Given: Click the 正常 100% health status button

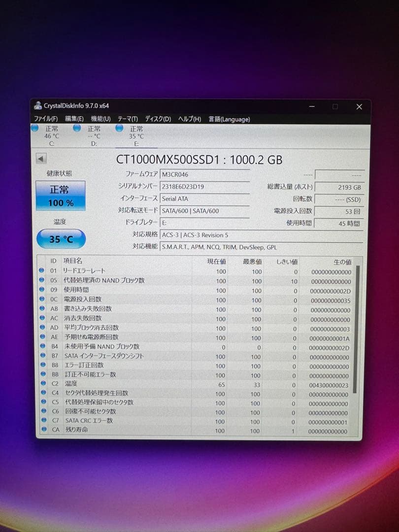Looking at the screenshot, I should 60,196.
